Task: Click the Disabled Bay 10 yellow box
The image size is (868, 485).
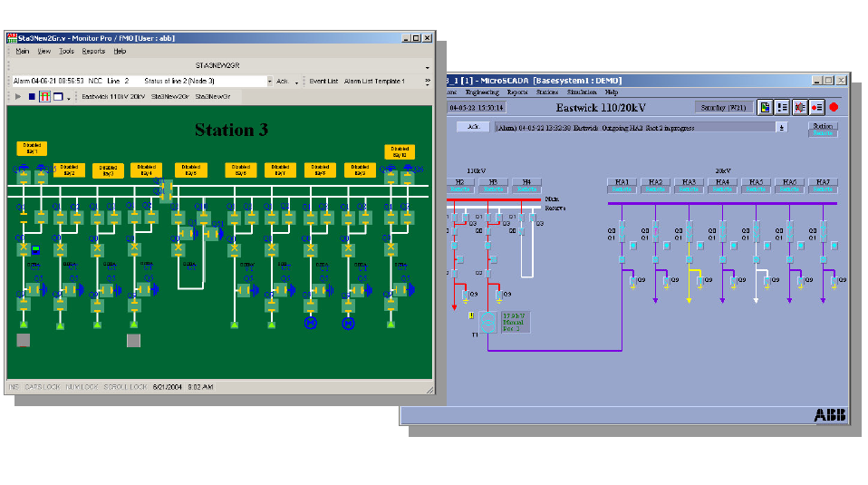Action: point(400,151)
